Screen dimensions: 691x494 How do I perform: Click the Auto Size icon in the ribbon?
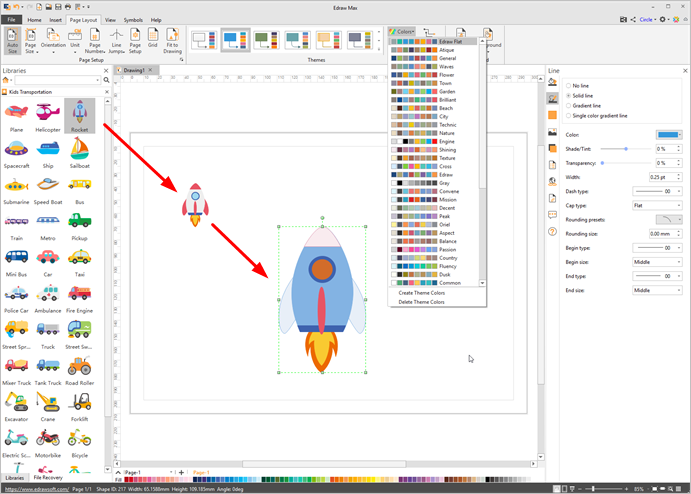click(x=13, y=40)
